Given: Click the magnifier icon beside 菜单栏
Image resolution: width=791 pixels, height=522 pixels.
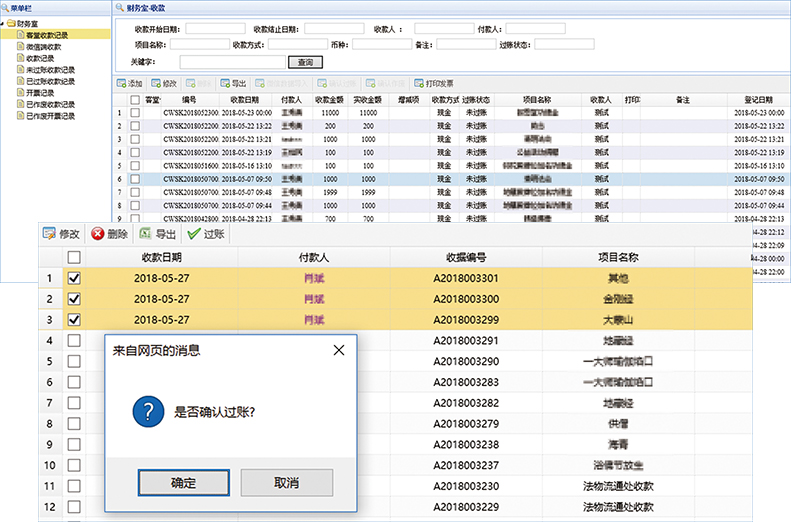Looking at the screenshot, I should (5, 8).
